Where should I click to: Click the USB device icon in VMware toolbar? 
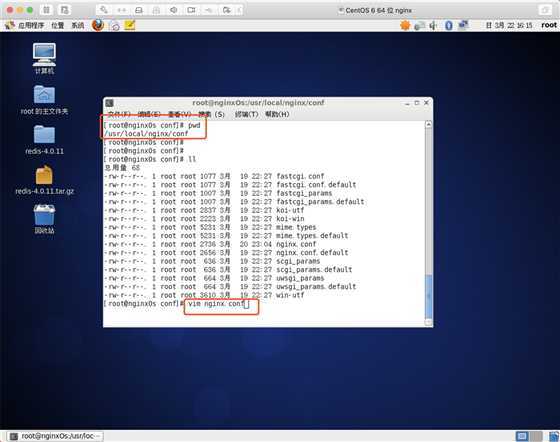pyautogui.click(x=209, y=10)
